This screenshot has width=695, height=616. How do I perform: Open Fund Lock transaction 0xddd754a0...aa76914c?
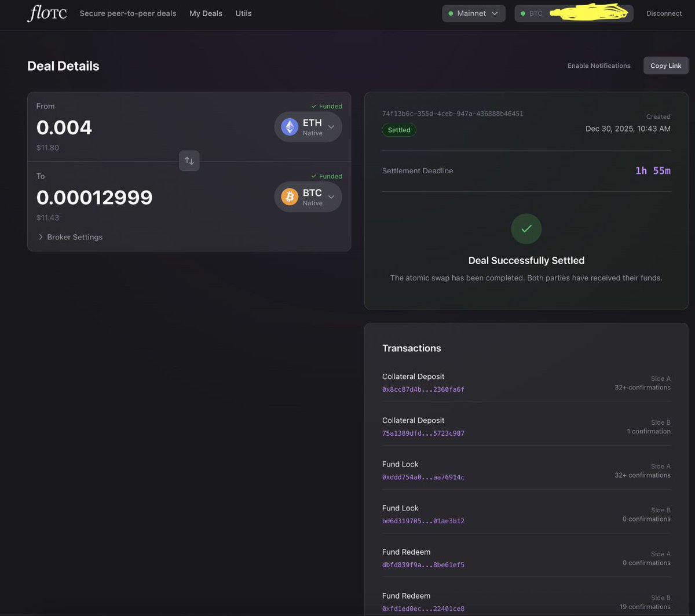click(423, 477)
